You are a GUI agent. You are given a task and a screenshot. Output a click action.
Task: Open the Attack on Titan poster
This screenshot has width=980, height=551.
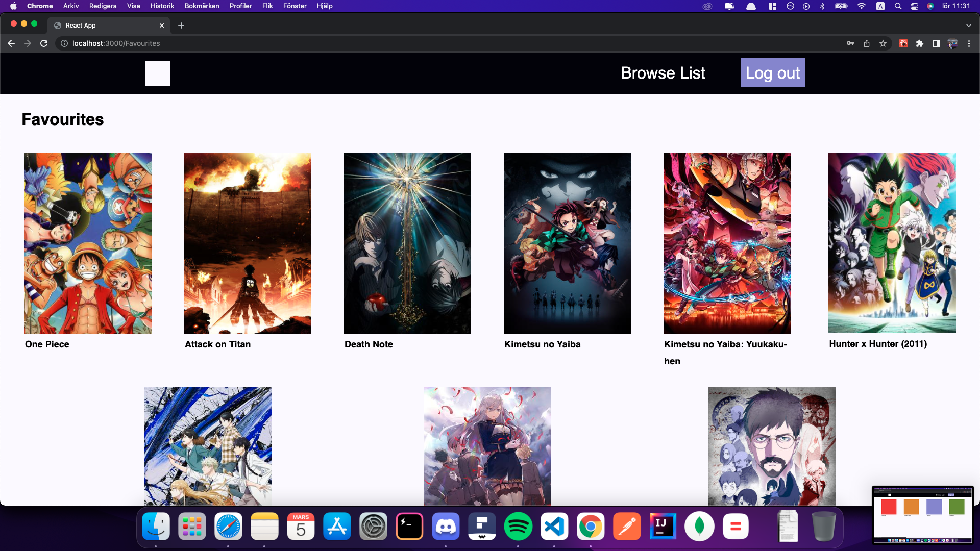248,243
